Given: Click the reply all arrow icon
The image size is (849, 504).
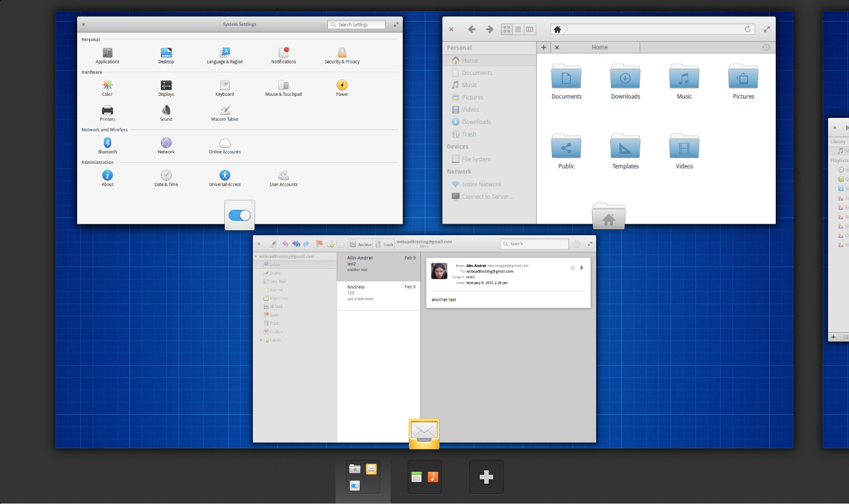Looking at the screenshot, I should (296, 243).
